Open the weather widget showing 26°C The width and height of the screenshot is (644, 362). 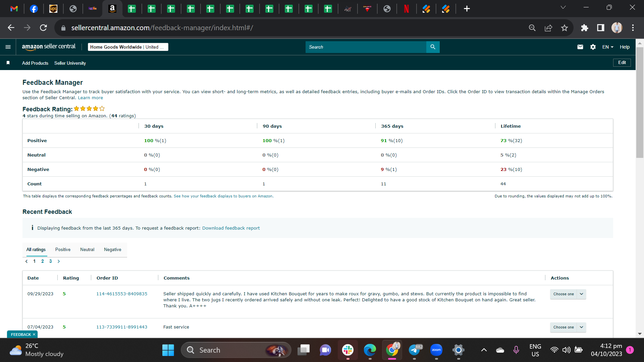(36, 350)
